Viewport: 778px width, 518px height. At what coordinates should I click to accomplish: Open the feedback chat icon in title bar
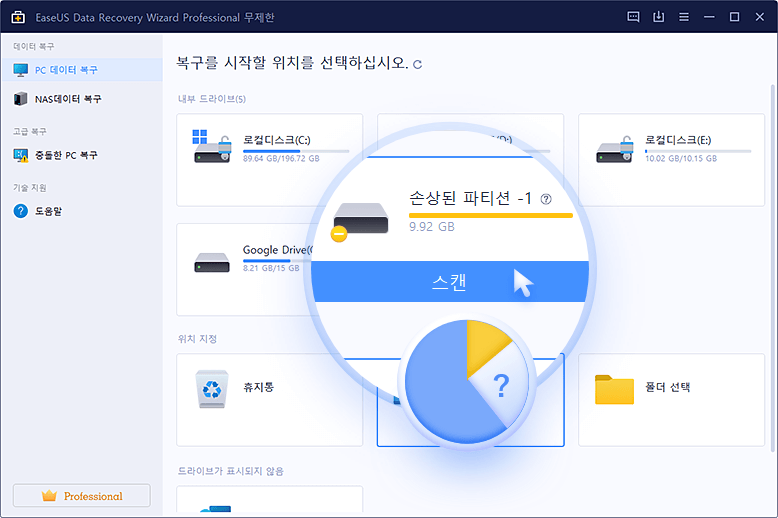click(x=633, y=17)
